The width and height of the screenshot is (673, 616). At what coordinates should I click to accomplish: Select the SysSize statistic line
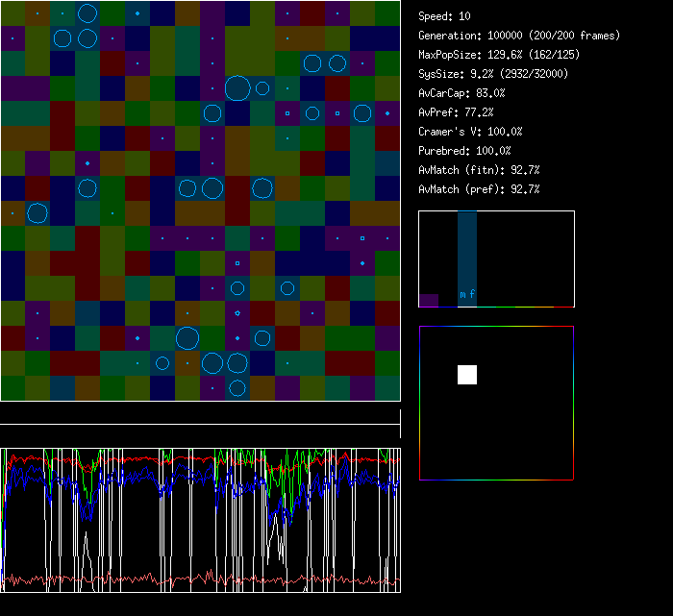tap(492, 74)
